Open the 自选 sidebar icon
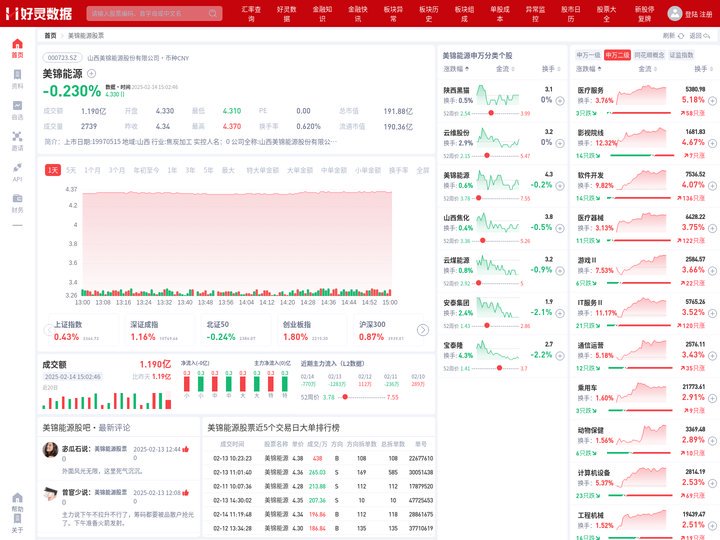 [17, 106]
